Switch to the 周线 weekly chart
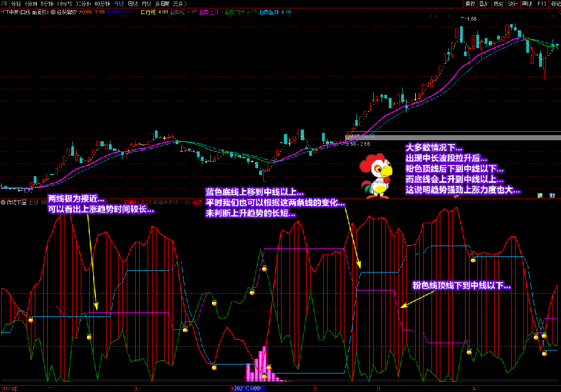 pos(133,3)
